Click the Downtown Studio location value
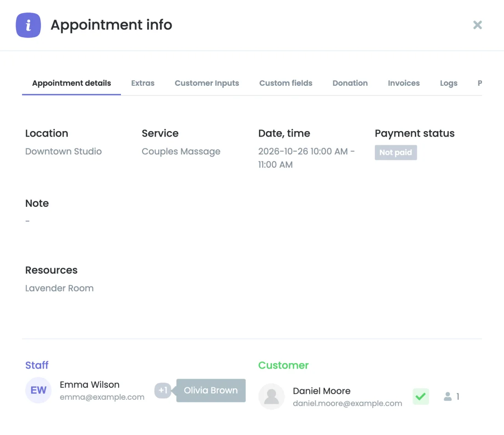This screenshot has height=435, width=504. 63,151
